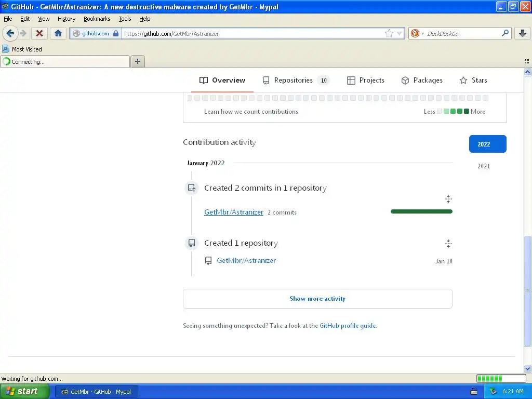The height and width of the screenshot is (399, 532).
Task: Click the lightest green legend square
Action: pos(446,111)
